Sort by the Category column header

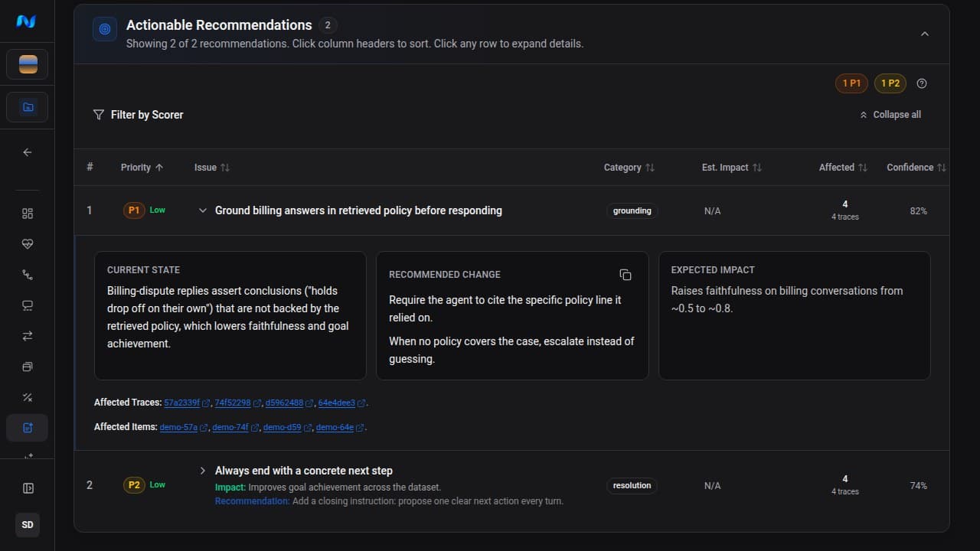[629, 168]
